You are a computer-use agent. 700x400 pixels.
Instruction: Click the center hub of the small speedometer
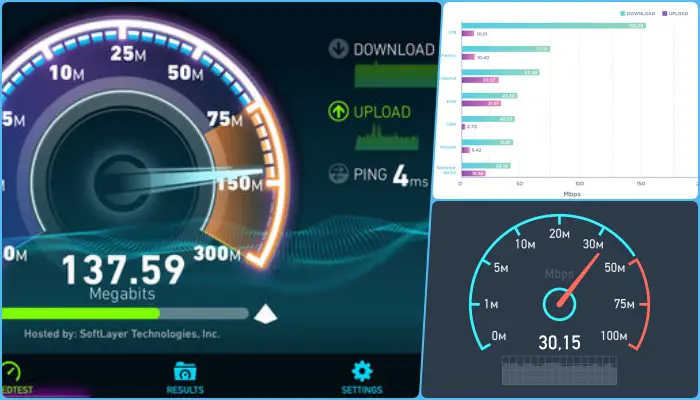tap(559, 304)
